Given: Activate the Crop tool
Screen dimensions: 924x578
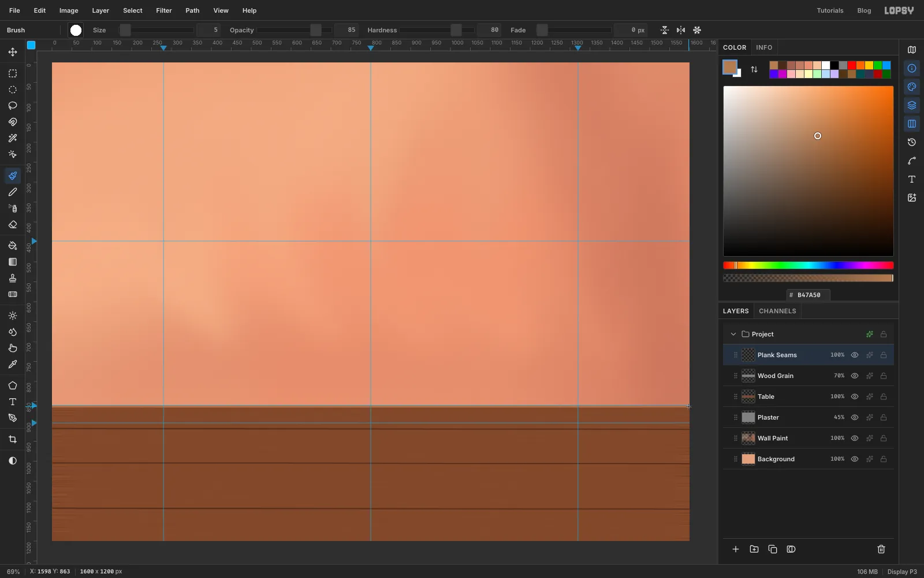Looking at the screenshot, I should [13, 439].
